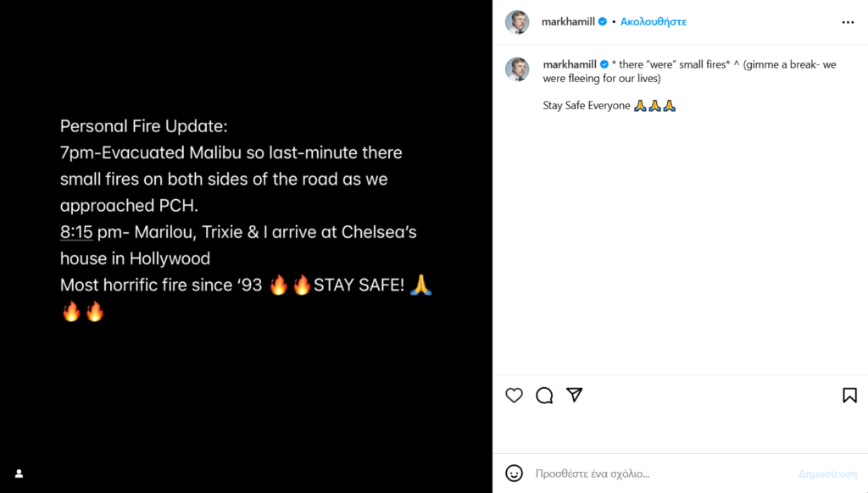Viewport: 868px width, 493px height.
Task: Follow the account via Ακολουθήστε
Action: tap(653, 22)
